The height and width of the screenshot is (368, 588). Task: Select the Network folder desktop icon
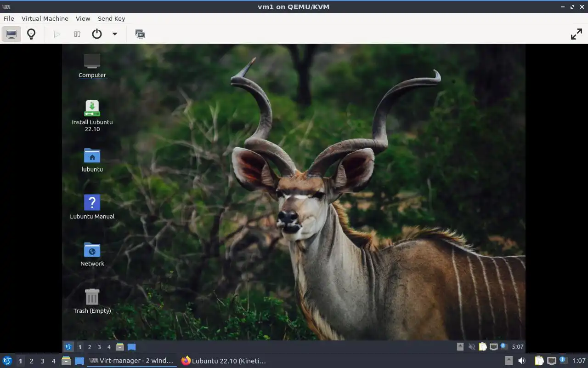tap(92, 254)
